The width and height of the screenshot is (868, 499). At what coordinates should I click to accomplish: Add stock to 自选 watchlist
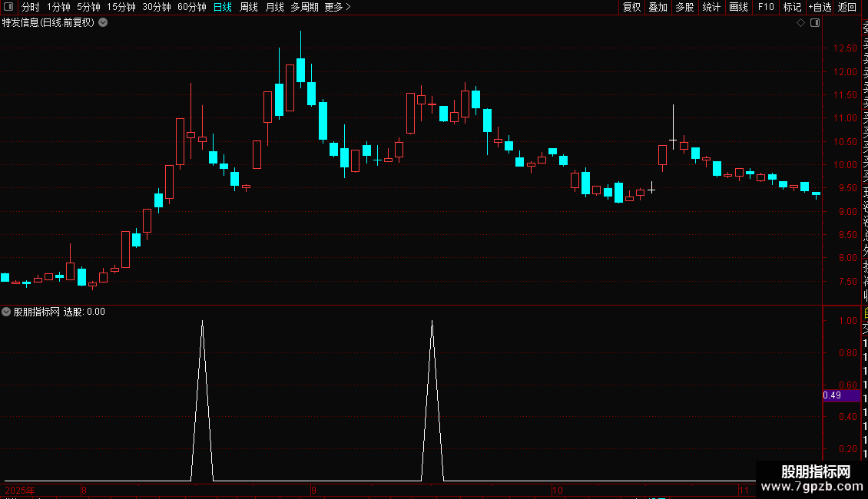820,7
